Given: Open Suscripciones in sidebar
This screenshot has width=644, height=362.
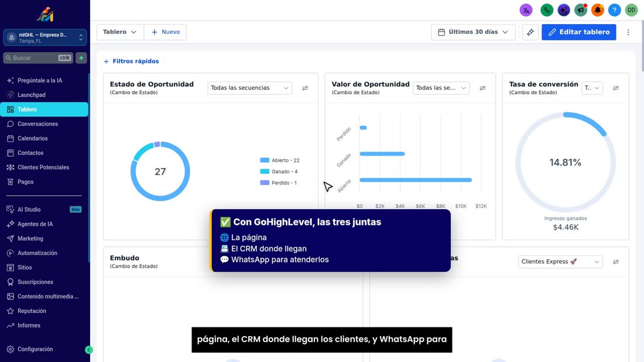Looking at the screenshot, I should pos(44,282).
